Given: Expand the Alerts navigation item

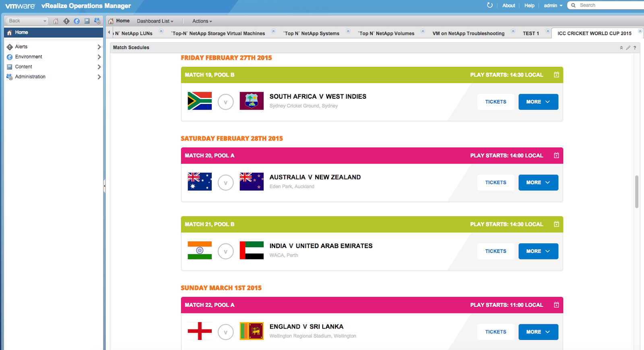Looking at the screenshot, I should [99, 47].
